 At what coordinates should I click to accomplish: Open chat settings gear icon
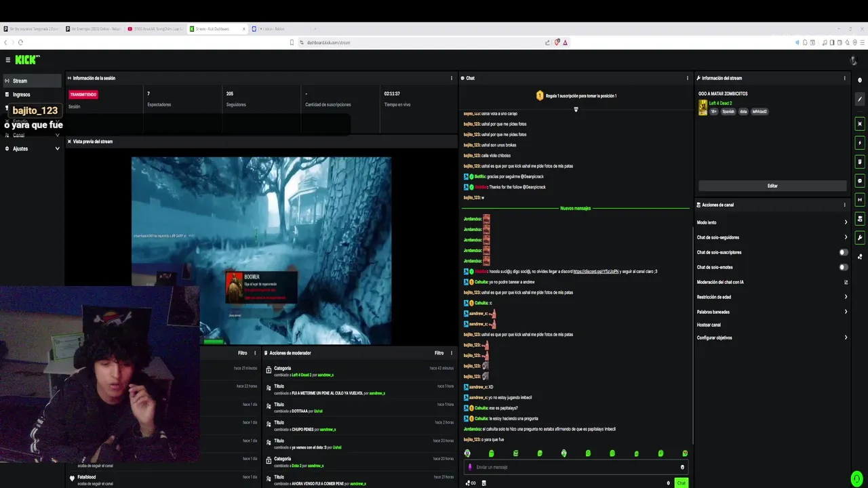click(669, 483)
